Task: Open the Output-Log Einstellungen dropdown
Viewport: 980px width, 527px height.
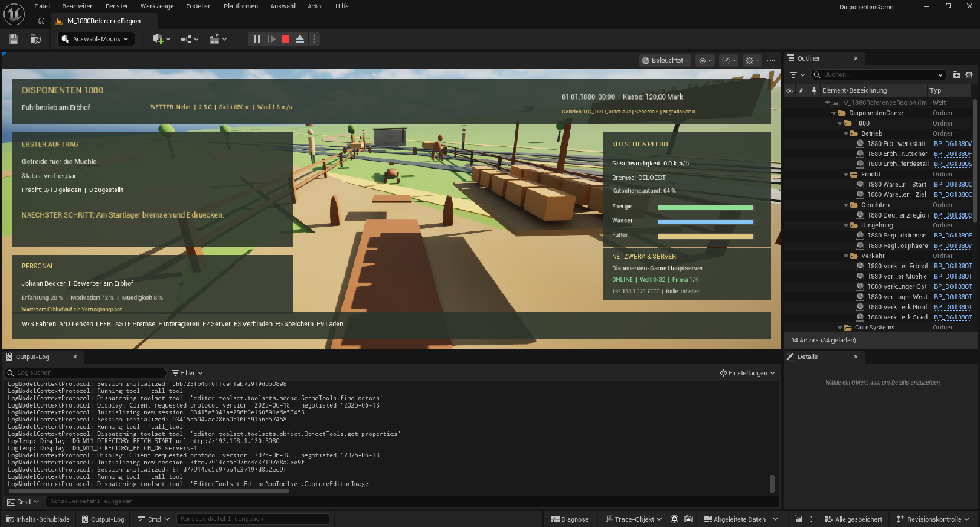Action: (747, 372)
